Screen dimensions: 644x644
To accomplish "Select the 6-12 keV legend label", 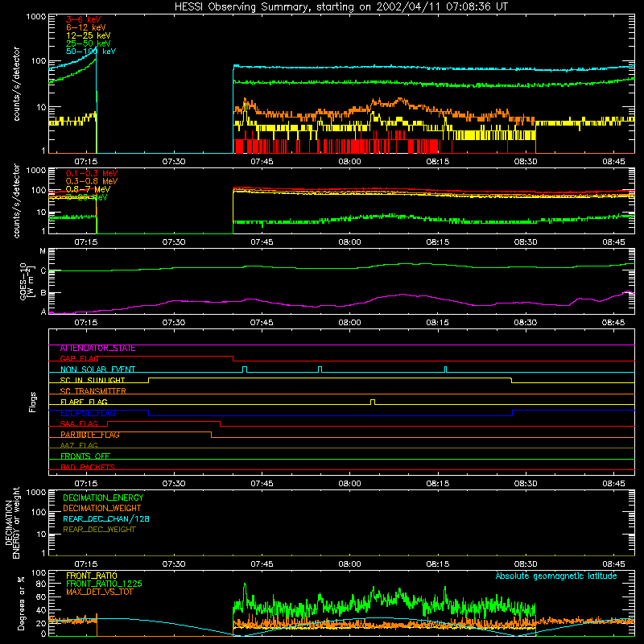I will click(x=86, y=27).
